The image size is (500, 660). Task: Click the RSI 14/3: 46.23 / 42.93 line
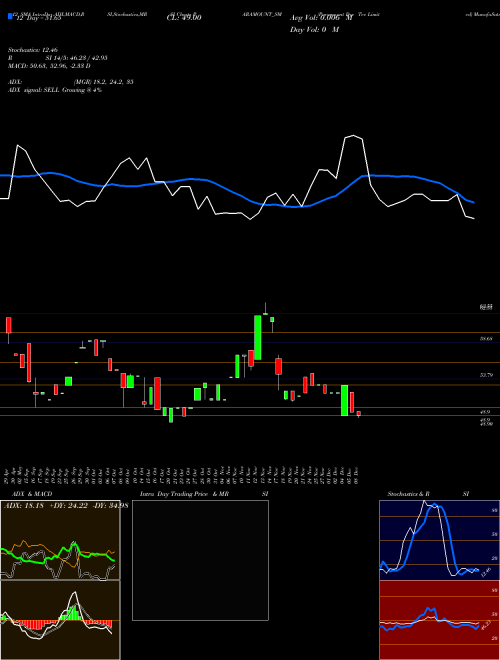58,58
